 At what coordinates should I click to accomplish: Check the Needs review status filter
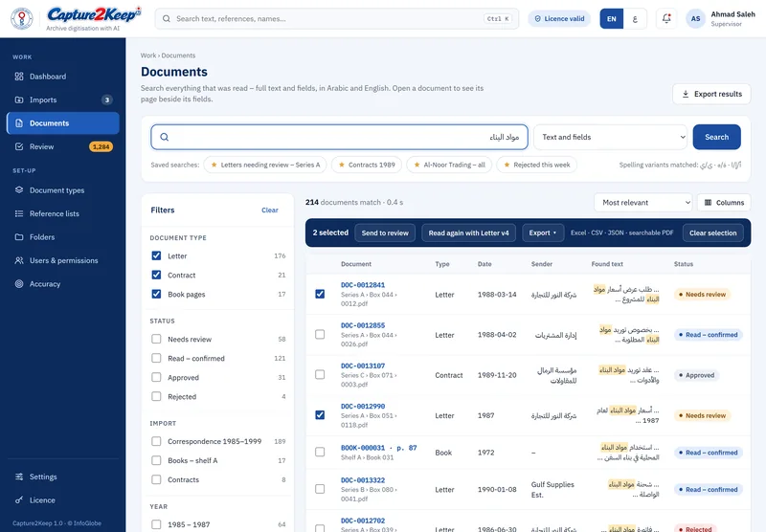pos(156,339)
